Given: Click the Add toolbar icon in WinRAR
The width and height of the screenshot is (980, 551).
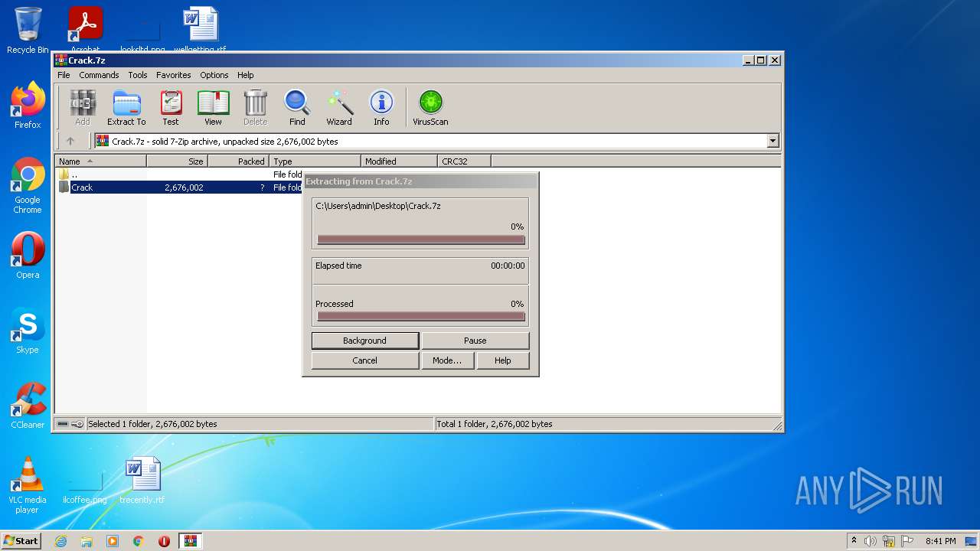Looking at the screenshot, I should pos(83,107).
